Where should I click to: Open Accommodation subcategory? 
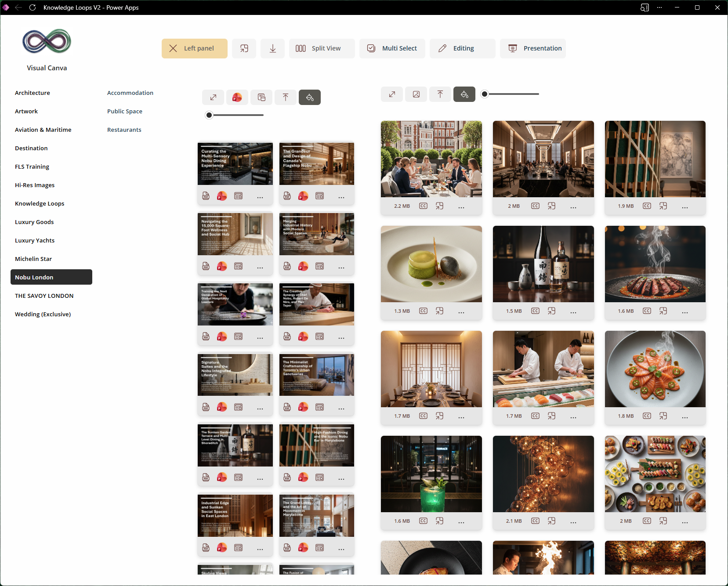point(130,93)
